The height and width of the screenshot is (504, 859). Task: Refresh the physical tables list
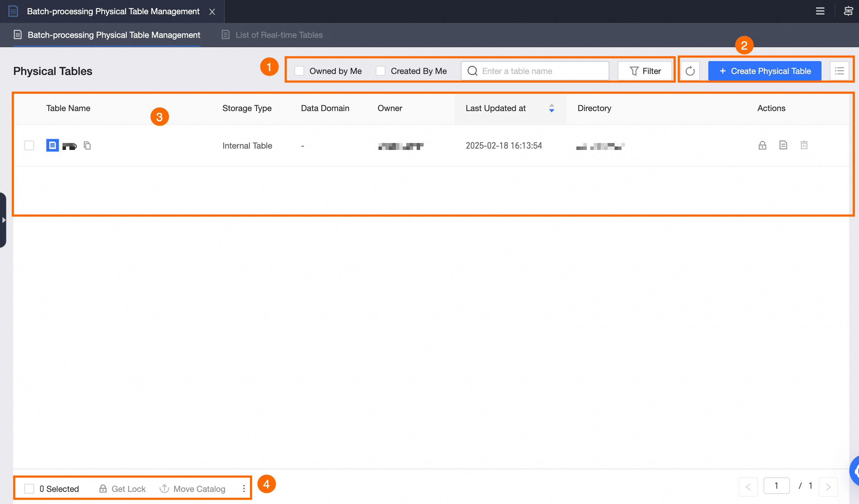(690, 71)
